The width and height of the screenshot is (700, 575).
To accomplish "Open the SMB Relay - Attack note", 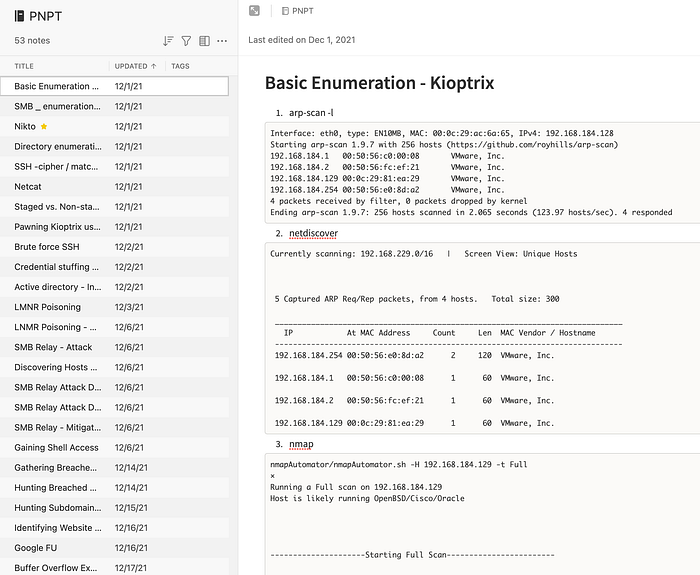I will coord(114,347).
